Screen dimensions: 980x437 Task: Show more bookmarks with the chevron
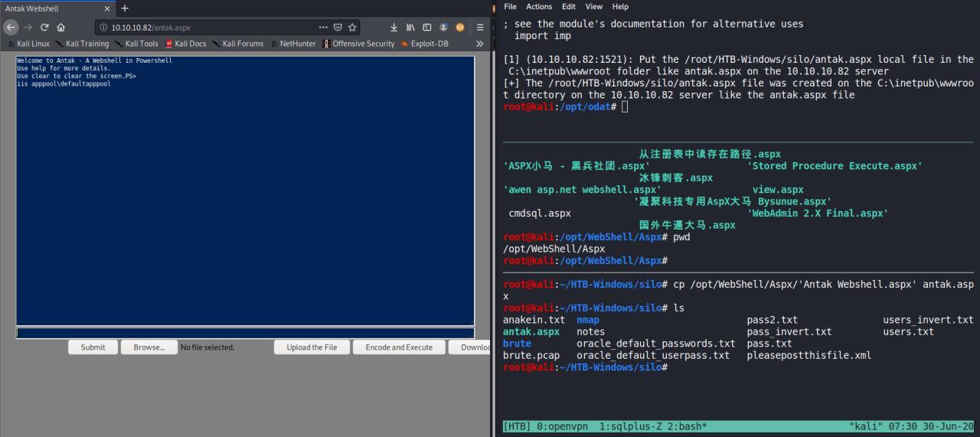[480, 44]
